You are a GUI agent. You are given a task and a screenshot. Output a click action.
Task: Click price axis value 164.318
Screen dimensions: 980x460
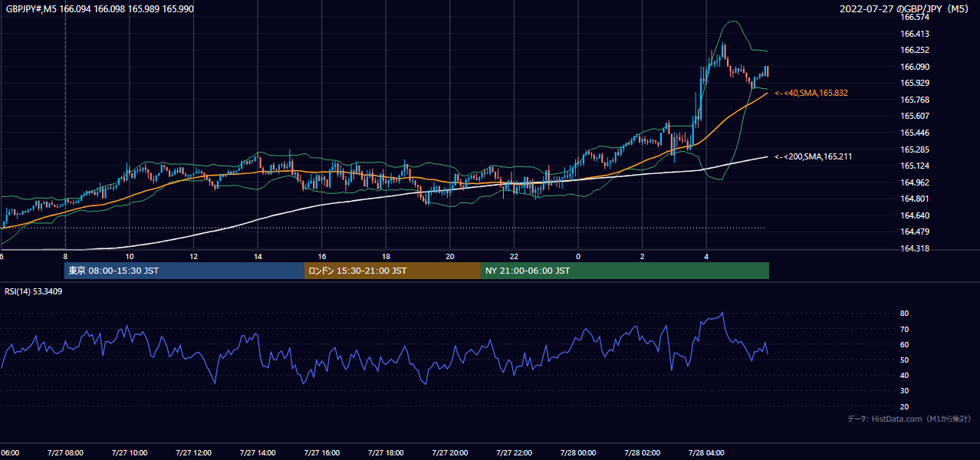pos(914,248)
